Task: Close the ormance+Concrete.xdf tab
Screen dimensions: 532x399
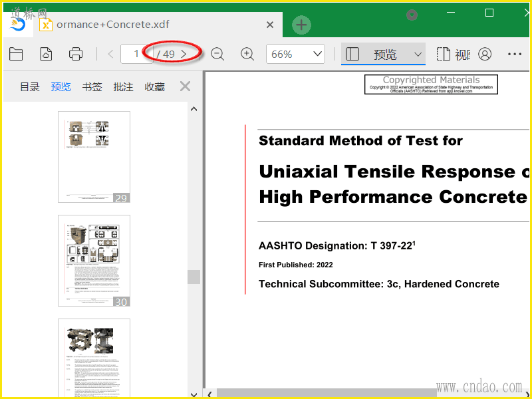Action: pyautogui.click(x=270, y=25)
